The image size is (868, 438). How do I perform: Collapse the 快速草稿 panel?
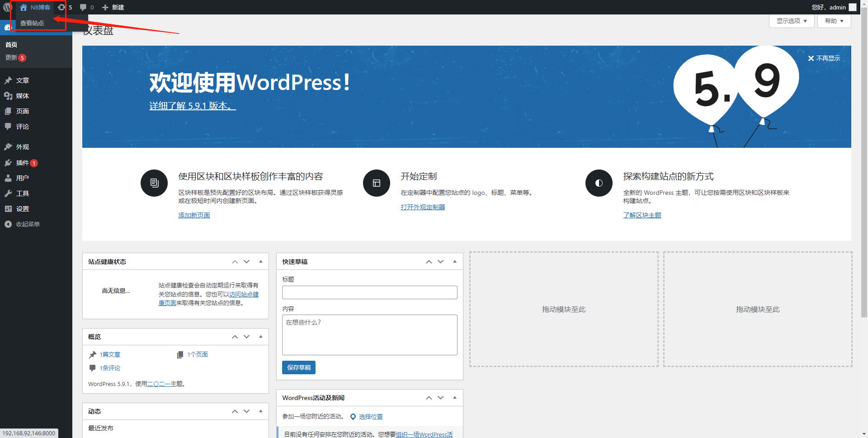click(x=455, y=262)
